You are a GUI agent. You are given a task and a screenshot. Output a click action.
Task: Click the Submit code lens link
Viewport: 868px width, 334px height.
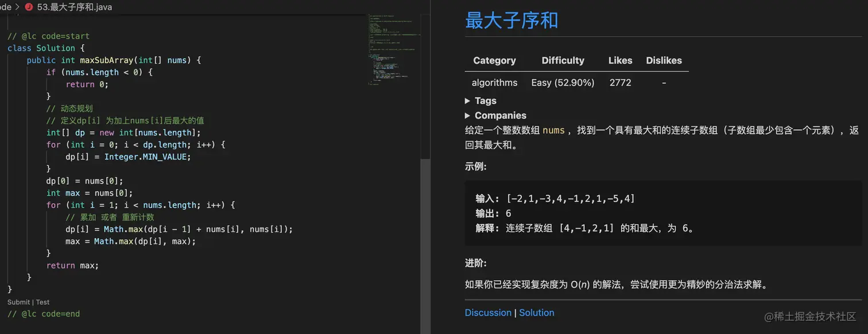click(19, 302)
